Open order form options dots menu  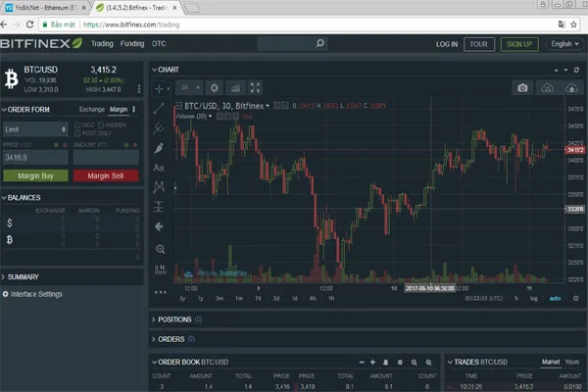pos(134,109)
